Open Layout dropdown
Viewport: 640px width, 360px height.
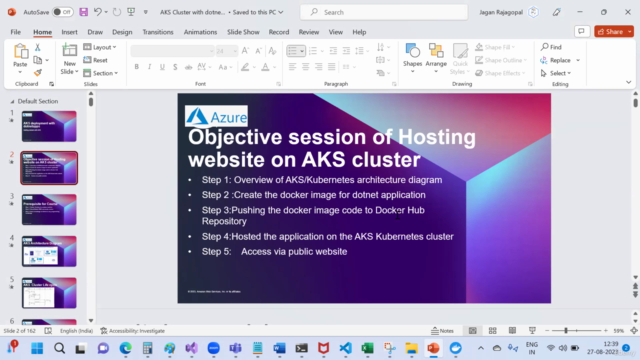tap(100, 47)
